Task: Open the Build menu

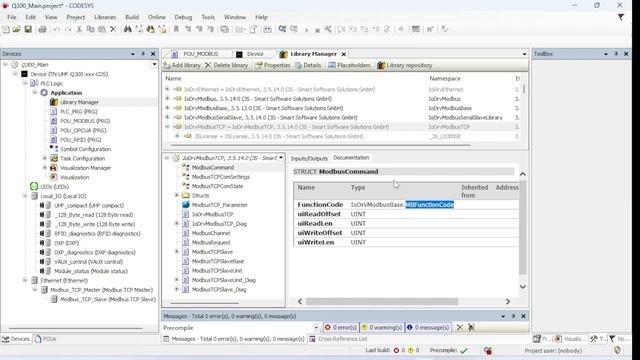Action: pyautogui.click(x=132, y=17)
